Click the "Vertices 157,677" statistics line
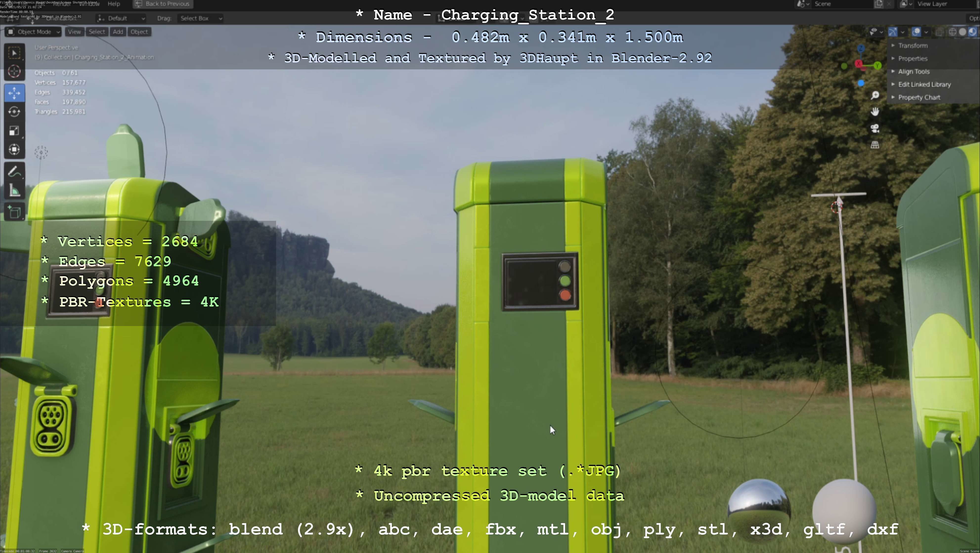The height and width of the screenshot is (553, 980). point(60,82)
